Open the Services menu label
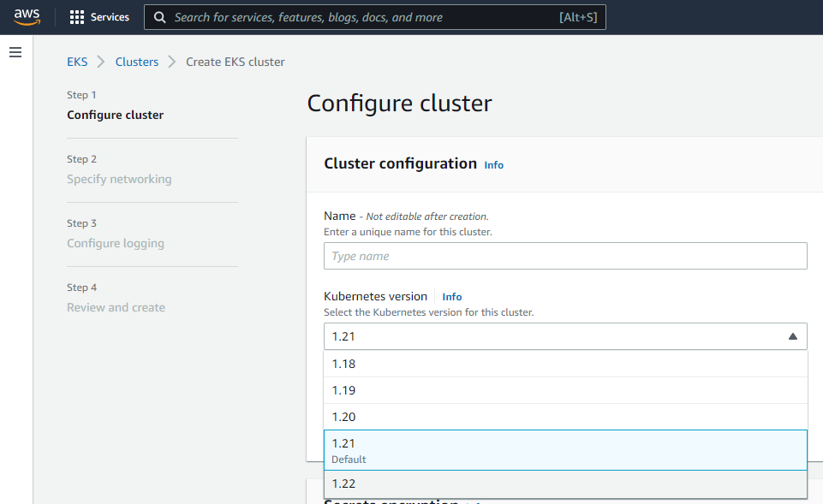Image resolution: width=823 pixels, height=504 pixels. (110, 17)
